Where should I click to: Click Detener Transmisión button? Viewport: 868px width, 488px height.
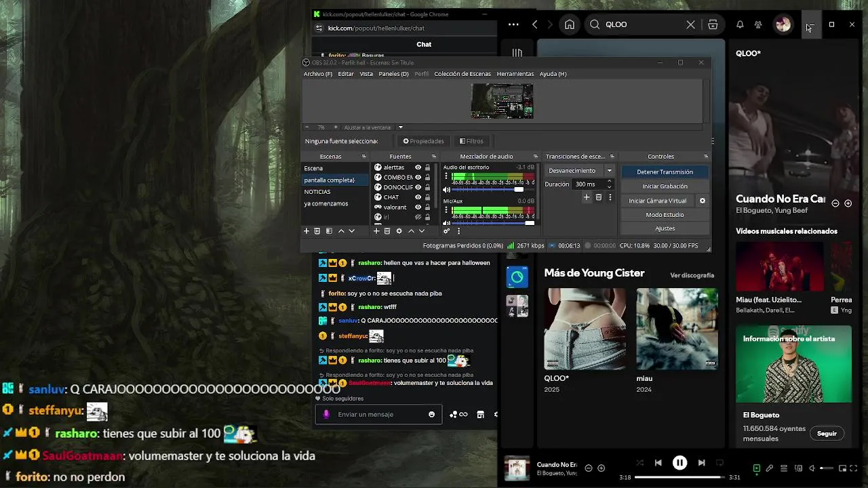[x=665, y=172]
